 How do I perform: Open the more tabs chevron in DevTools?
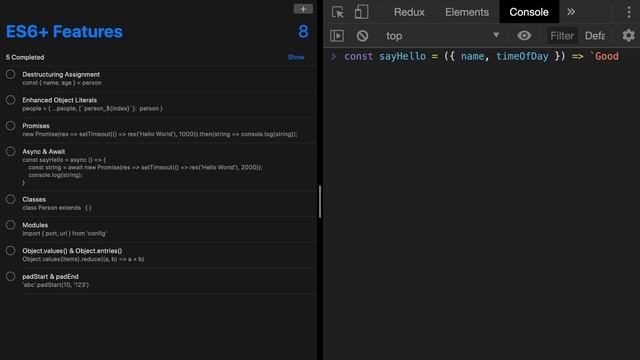tap(571, 12)
